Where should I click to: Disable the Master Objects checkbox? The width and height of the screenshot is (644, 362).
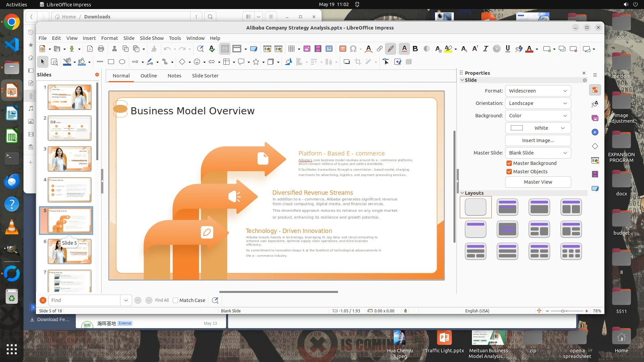pos(509,172)
